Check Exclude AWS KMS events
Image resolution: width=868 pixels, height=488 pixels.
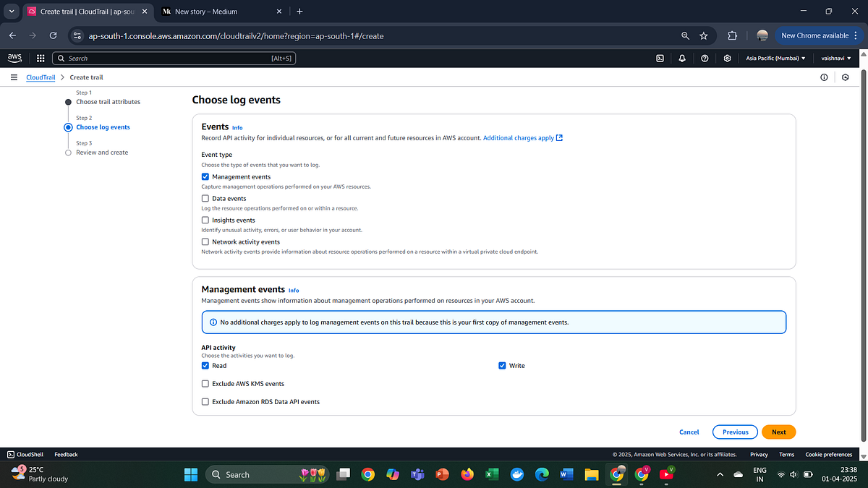[205, 383]
